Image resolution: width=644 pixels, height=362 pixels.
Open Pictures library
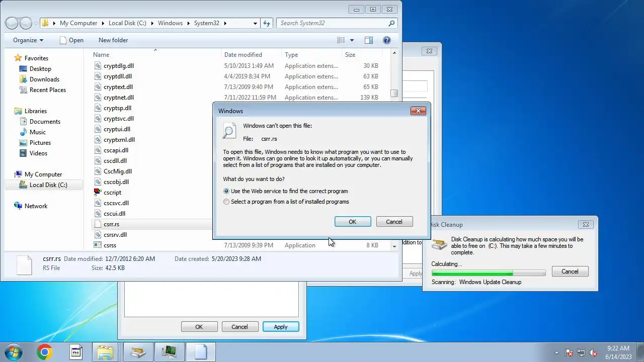click(x=40, y=143)
